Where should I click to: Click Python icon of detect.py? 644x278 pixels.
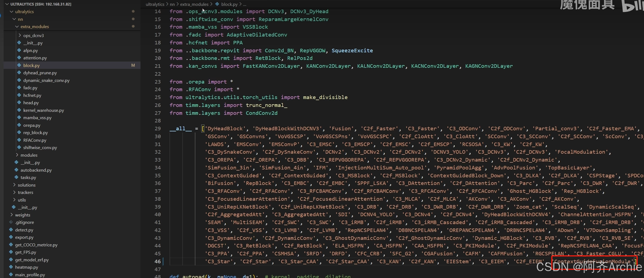pos(11,230)
